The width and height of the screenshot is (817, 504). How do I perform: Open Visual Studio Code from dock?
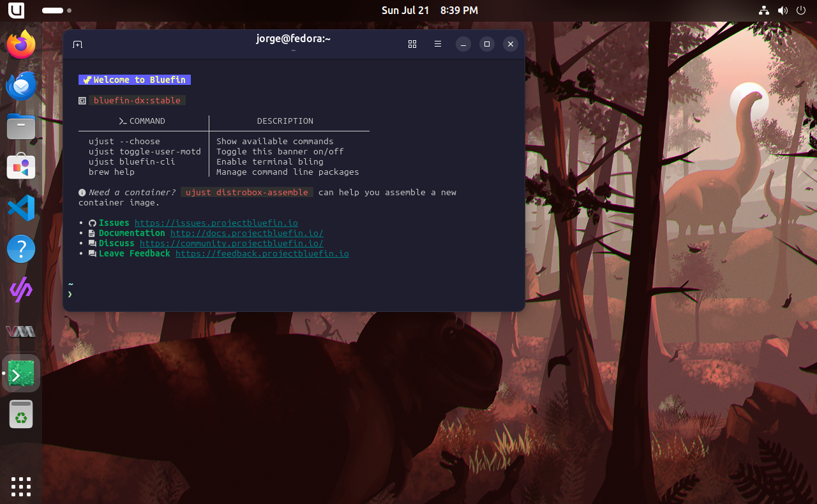21,208
